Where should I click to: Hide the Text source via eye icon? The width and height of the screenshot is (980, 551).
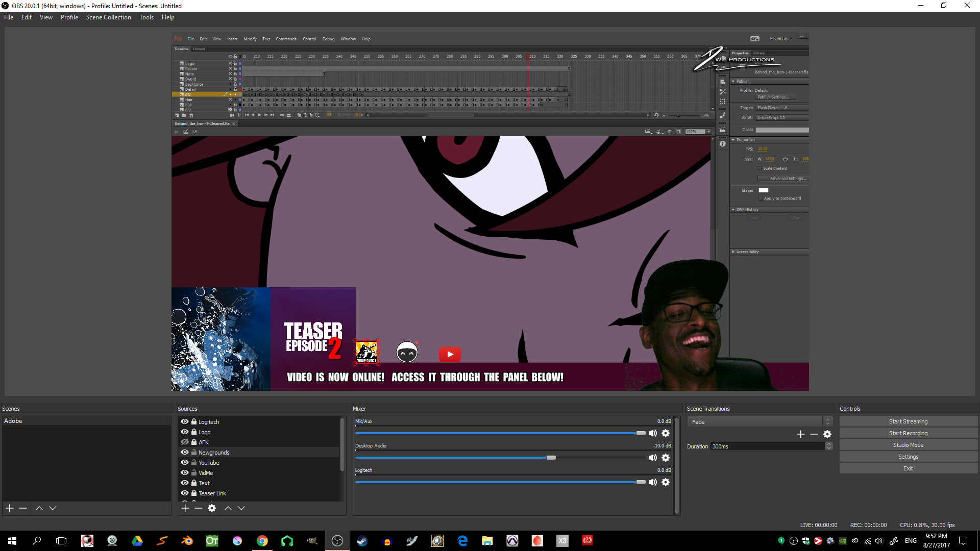pyautogui.click(x=185, y=483)
